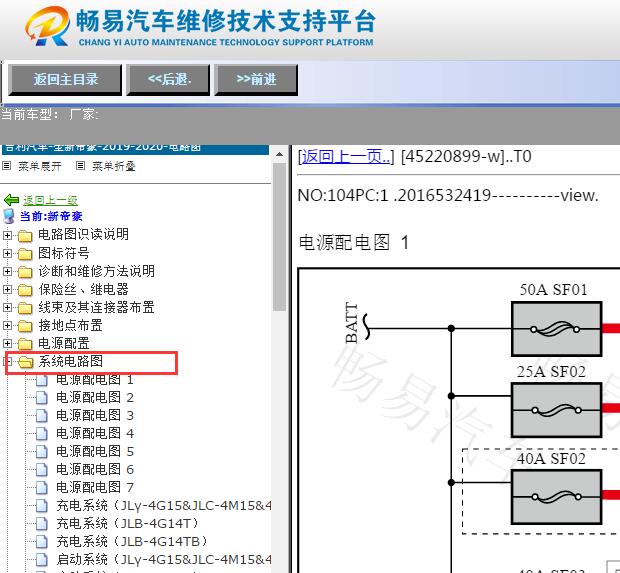Click the 返回上一级 link
Image resolution: width=620 pixels, height=573 pixels.
pyautogui.click(x=50, y=200)
